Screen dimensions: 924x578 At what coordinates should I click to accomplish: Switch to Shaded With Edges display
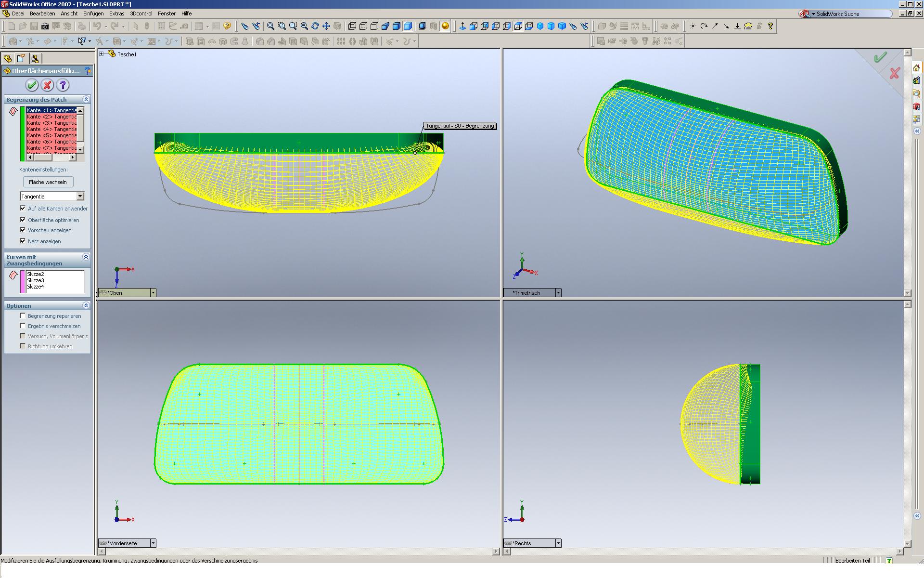pos(397,26)
